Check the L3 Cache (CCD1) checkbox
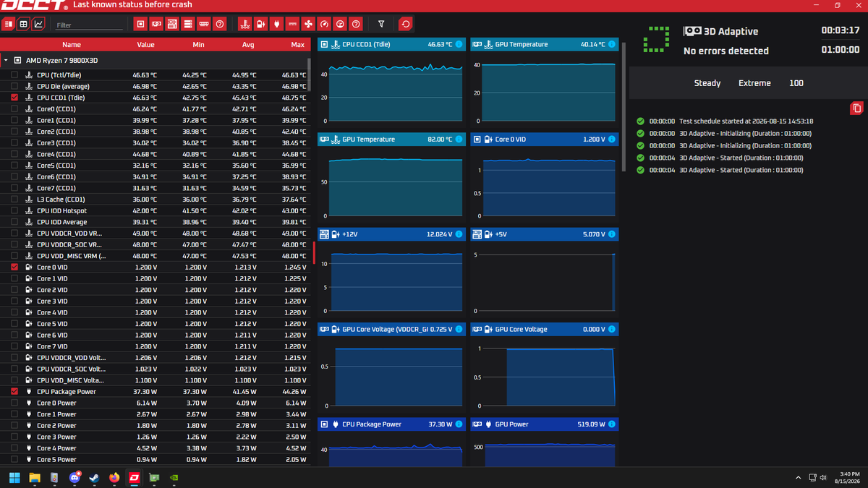This screenshot has height=488, width=868. [15, 200]
